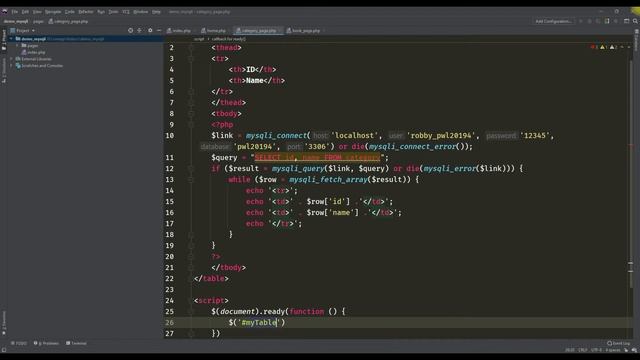Click category_page.php breadcrumb in navigation bar
The width and height of the screenshot is (640, 360).
[68, 21]
